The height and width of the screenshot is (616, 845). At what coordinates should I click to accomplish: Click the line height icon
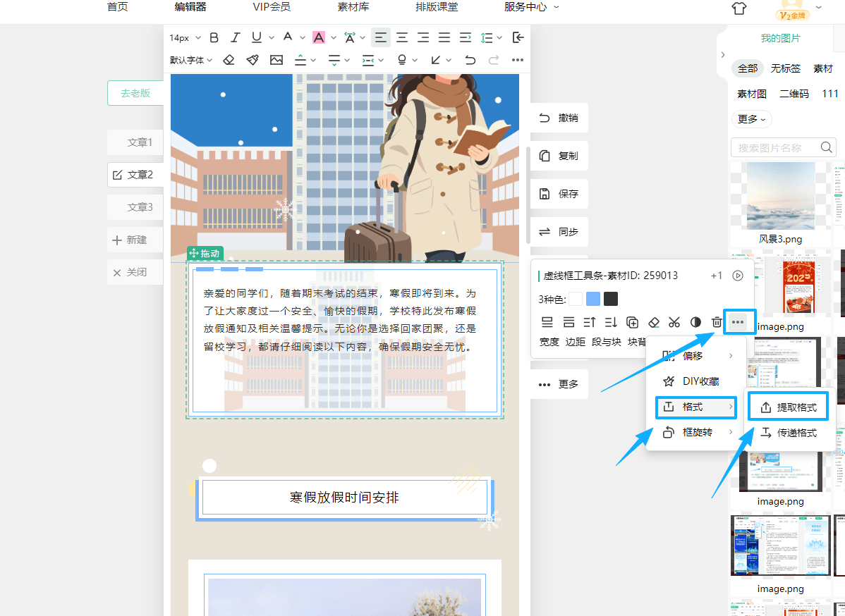487,37
